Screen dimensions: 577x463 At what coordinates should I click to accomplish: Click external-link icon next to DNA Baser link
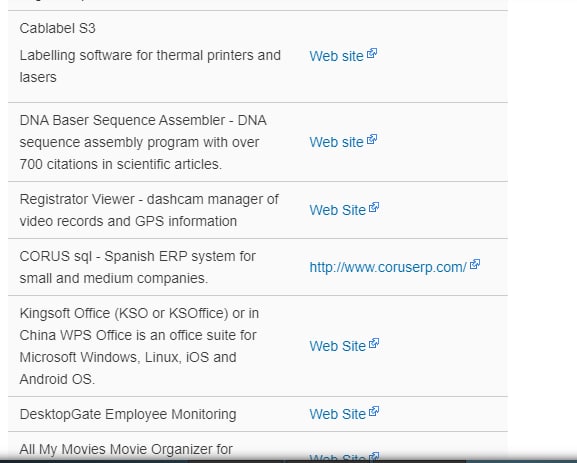372,139
